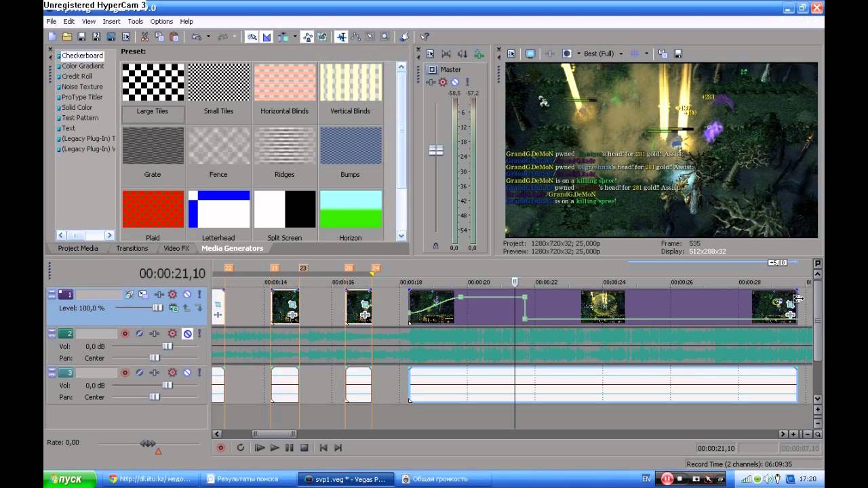Viewport: 868px width, 488px height.
Task: Click the Open folder toolbar icon
Action: 67,37
